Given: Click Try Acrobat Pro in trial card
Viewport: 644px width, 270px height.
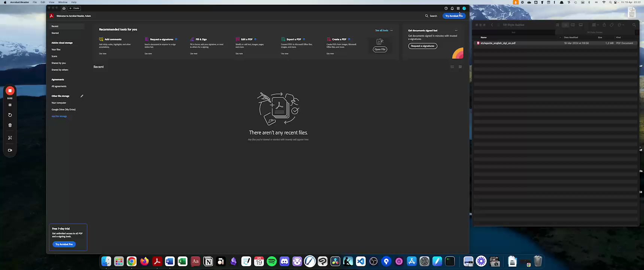Looking at the screenshot, I should click(x=64, y=244).
